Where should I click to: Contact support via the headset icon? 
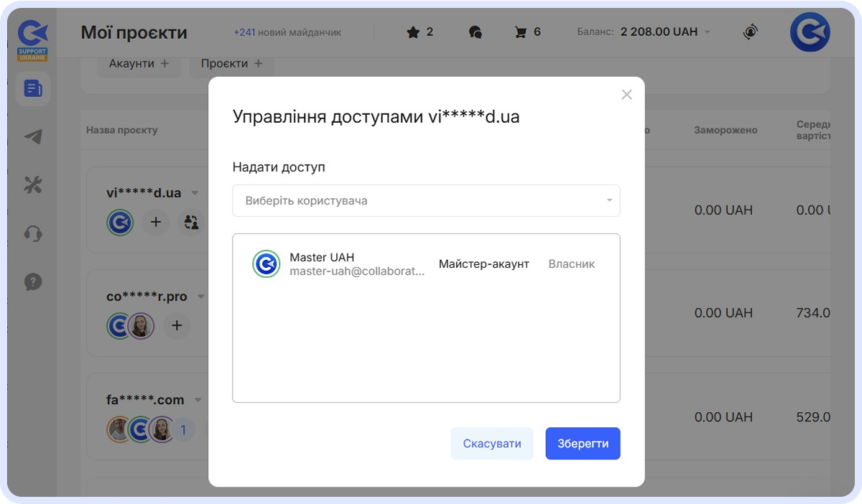pos(32,233)
